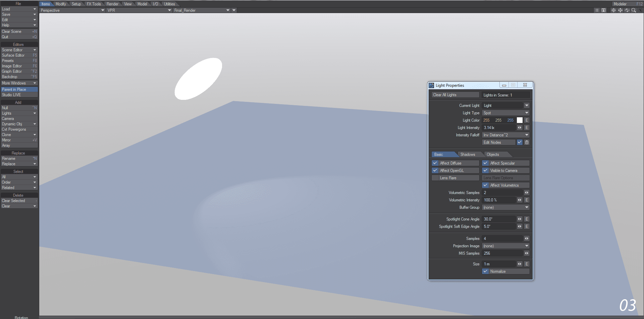
Task: Open the Light Type dropdown
Action: tap(505, 113)
